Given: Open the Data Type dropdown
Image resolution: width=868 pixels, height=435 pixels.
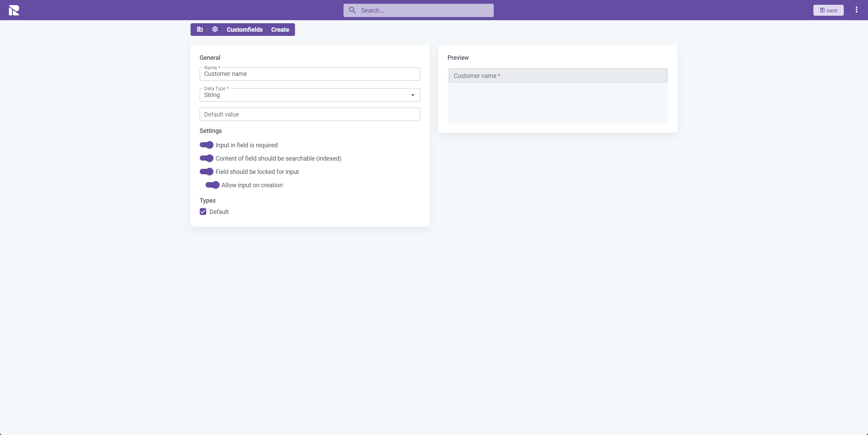Looking at the screenshot, I should 310,95.
